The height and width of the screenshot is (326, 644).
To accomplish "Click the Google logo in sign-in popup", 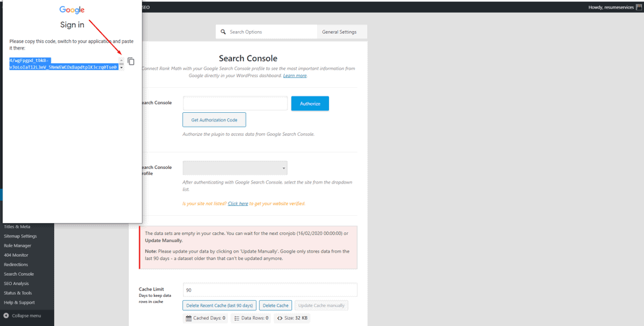I will (72, 10).
